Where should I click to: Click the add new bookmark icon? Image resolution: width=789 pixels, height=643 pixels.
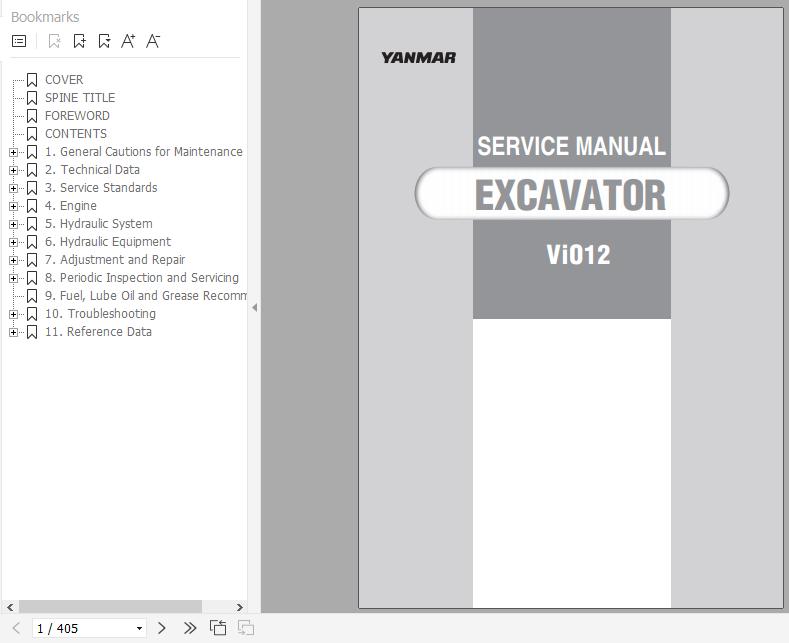click(x=80, y=41)
